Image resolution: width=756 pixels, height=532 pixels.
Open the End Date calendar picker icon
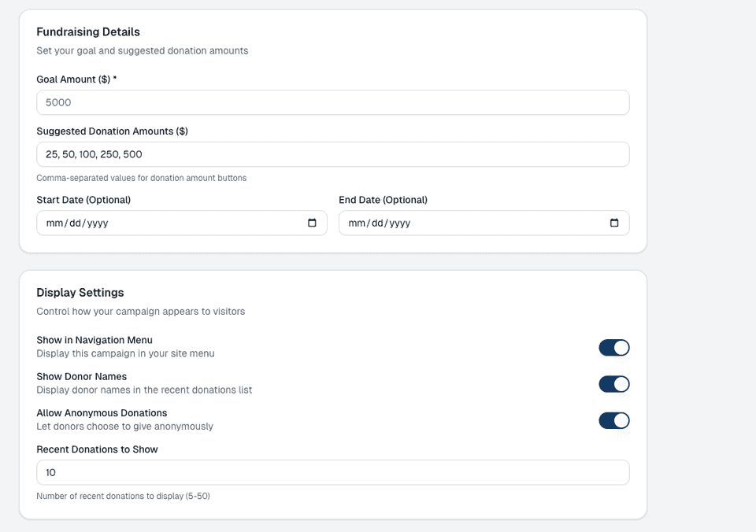pos(614,223)
